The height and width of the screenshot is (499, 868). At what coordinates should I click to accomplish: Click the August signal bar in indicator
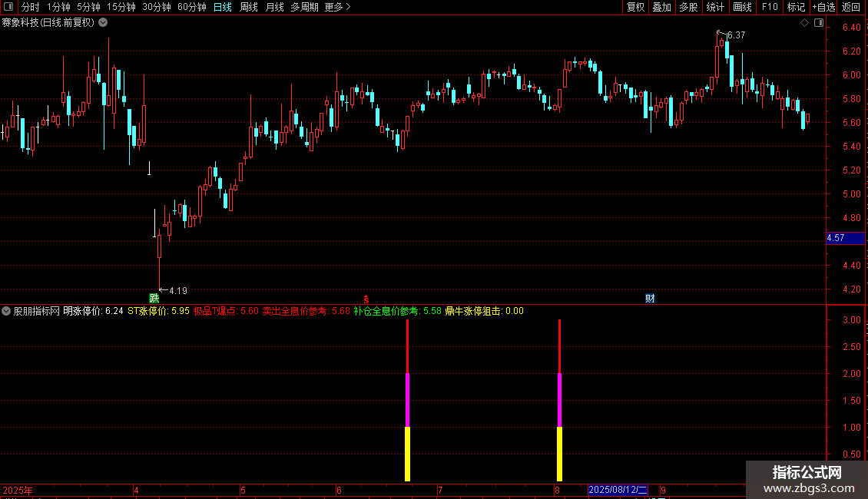coord(559,400)
